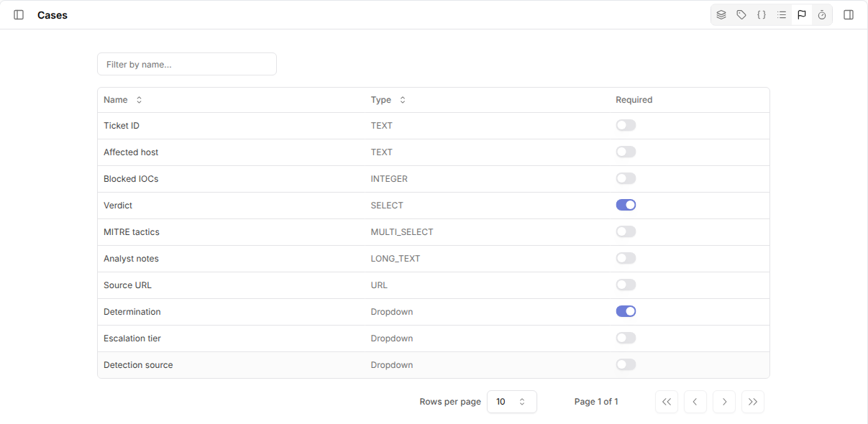Turn on Required for Analyst notes
Screen dimensions: 868x424
click(626, 259)
